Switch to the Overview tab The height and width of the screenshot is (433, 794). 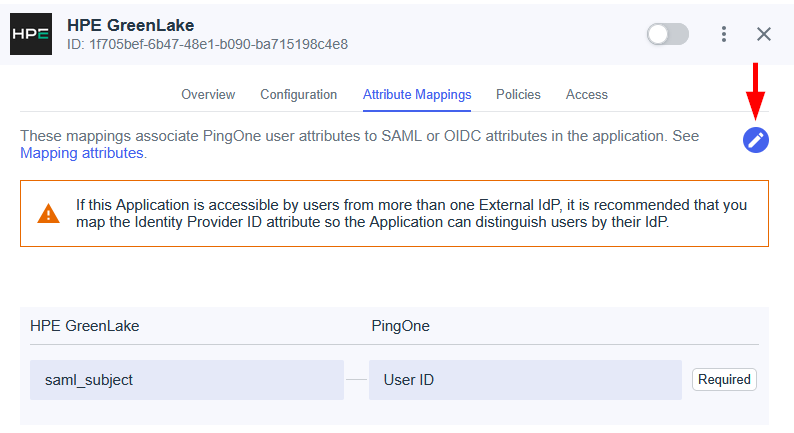pos(208,95)
